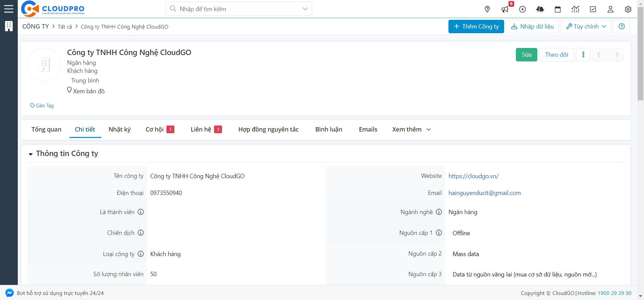Screen dimensions: 644x300
Task: Open the Tùy chỉnh dropdown
Action: (x=586, y=27)
